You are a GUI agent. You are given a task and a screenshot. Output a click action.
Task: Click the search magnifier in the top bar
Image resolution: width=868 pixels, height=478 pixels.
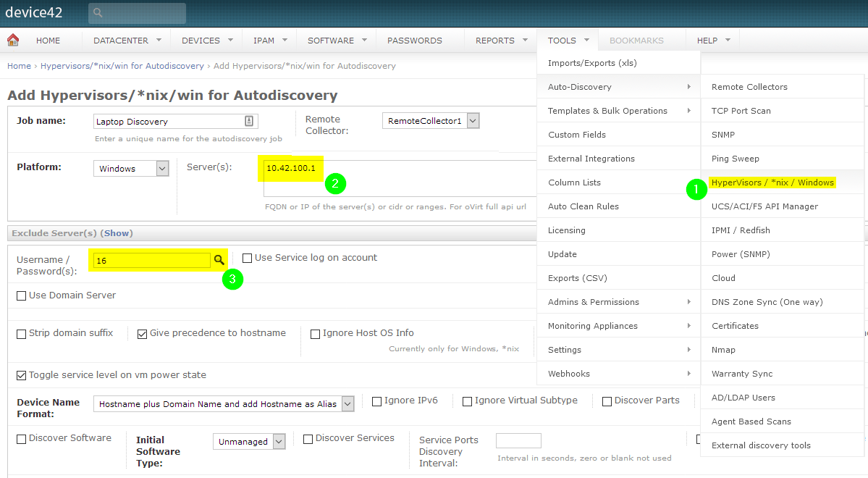coord(97,13)
